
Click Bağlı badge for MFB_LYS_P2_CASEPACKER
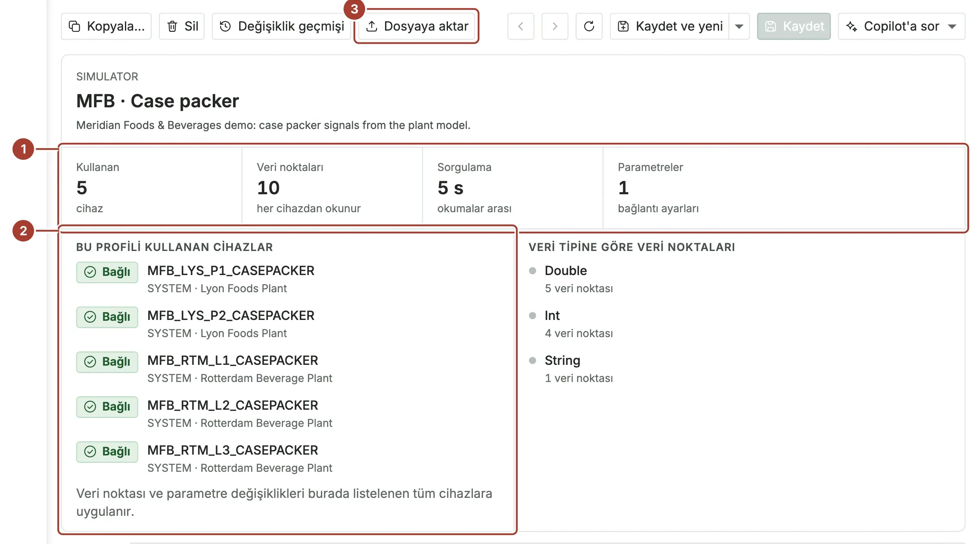(x=107, y=317)
